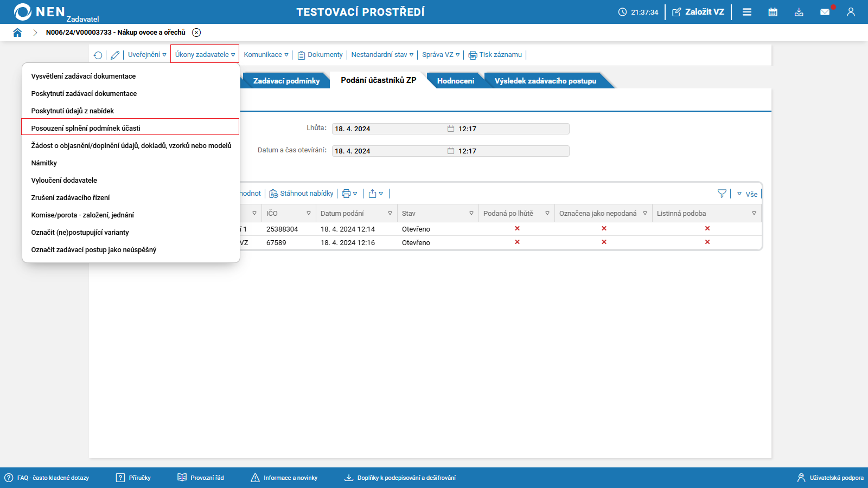Open the Správa VZ dropdown
Viewport: 868px width, 488px height.
click(x=441, y=55)
